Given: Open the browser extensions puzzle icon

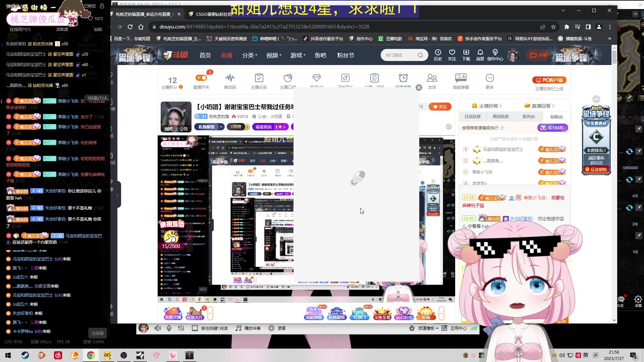Looking at the screenshot, I should (x=567, y=27).
